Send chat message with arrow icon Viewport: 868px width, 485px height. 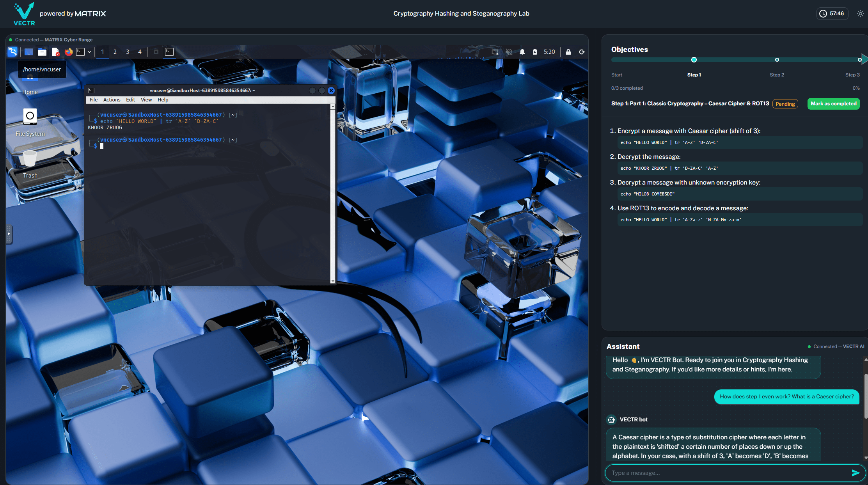(x=855, y=473)
